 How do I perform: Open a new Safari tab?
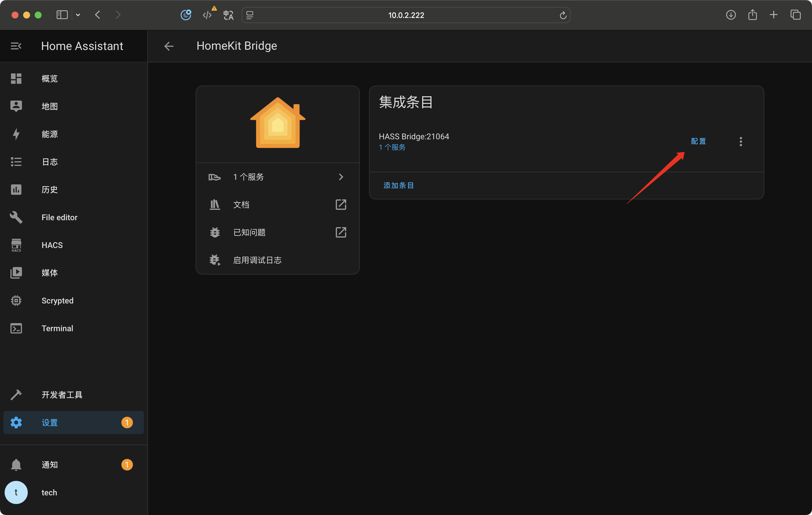point(774,15)
